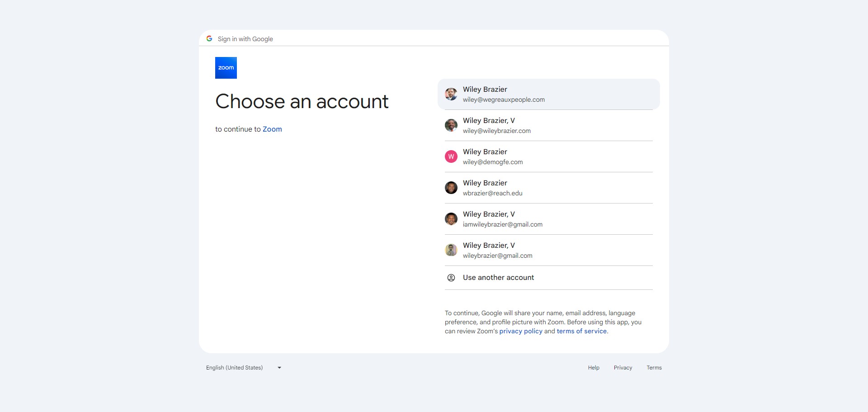Image resolution: width=868 pixels, height=412 pixels.
Task: Click avatar beside wbrazier@reach.edu
Action: (x=451, y=188)
